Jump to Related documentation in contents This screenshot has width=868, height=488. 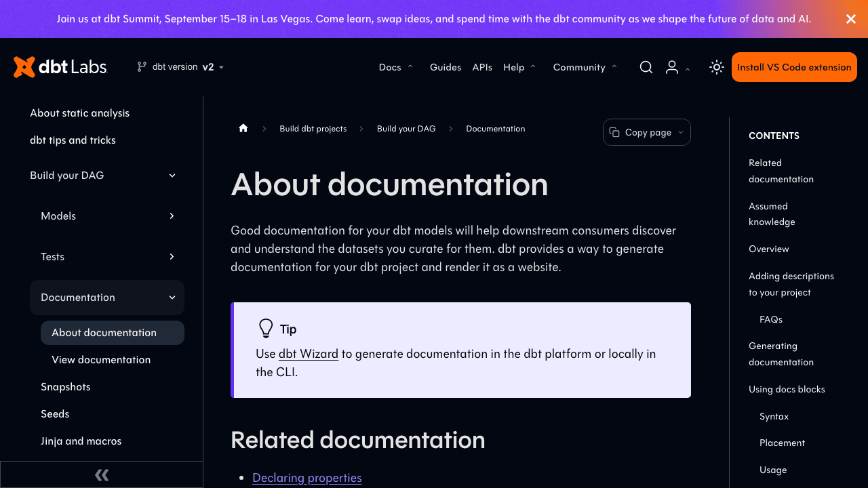pos(781,171)
